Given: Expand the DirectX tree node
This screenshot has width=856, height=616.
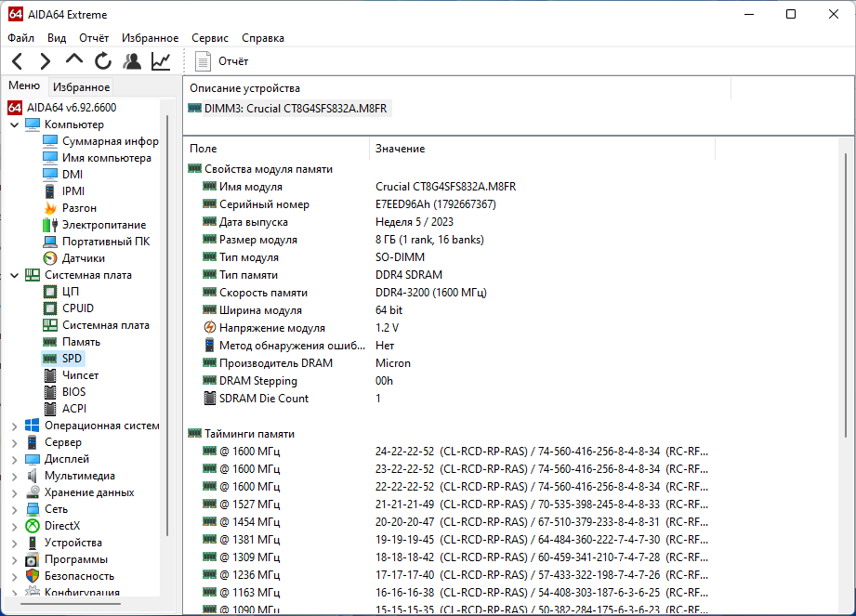Looking at the screenshot, I should [15, 527].
